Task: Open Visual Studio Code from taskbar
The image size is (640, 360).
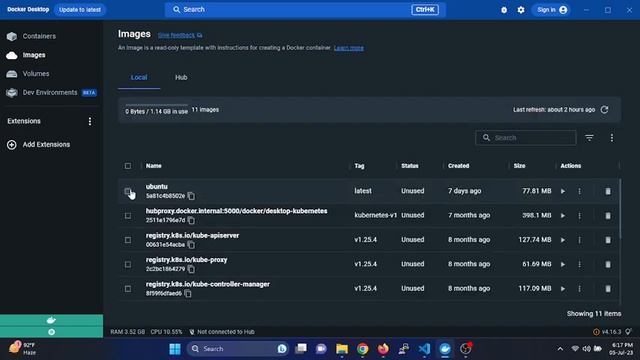Action: coord(424,349)
